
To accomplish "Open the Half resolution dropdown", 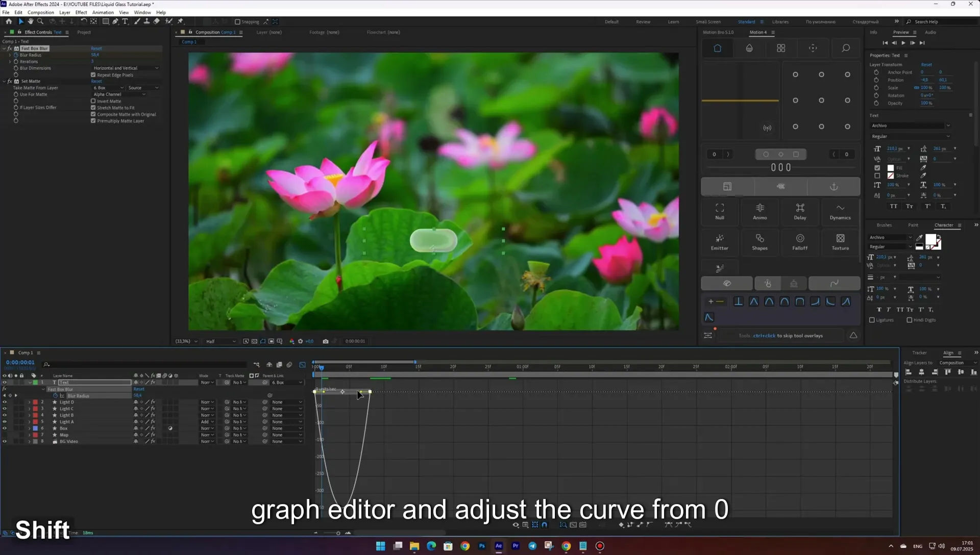I will coord(220,341).
